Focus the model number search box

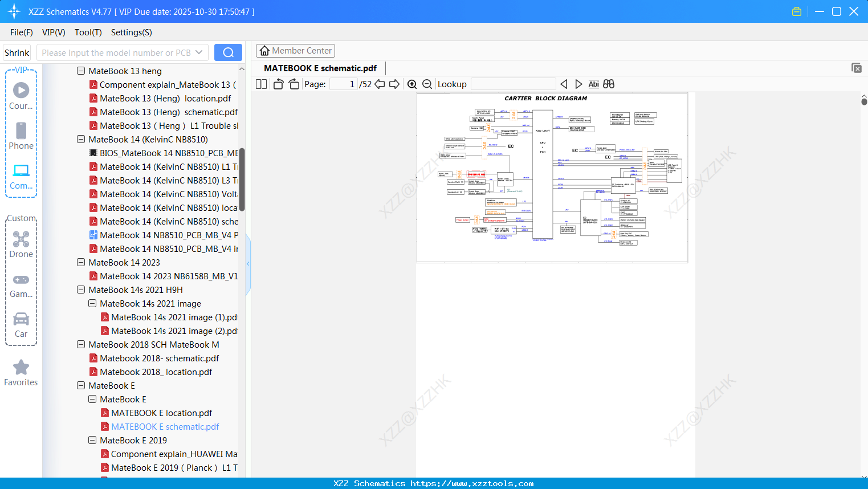(x=116, y=52)
